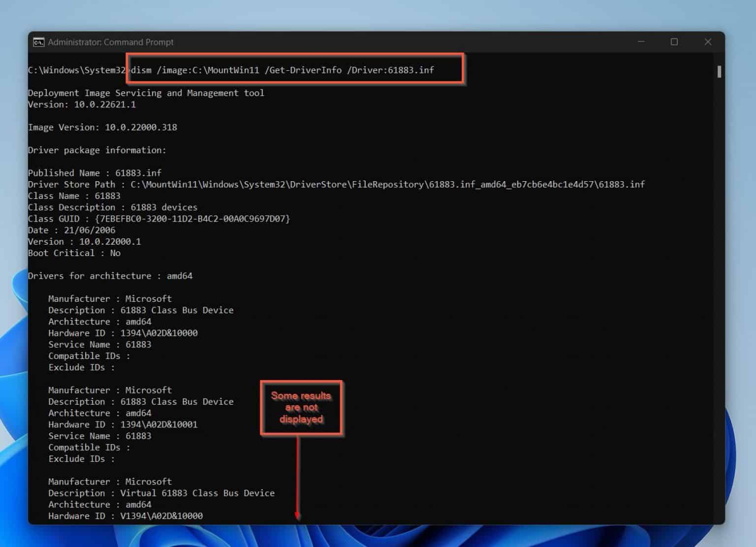
Task: Click Hardware ID V1394\A02D&10000 line
Action: [x=125, y=516]
